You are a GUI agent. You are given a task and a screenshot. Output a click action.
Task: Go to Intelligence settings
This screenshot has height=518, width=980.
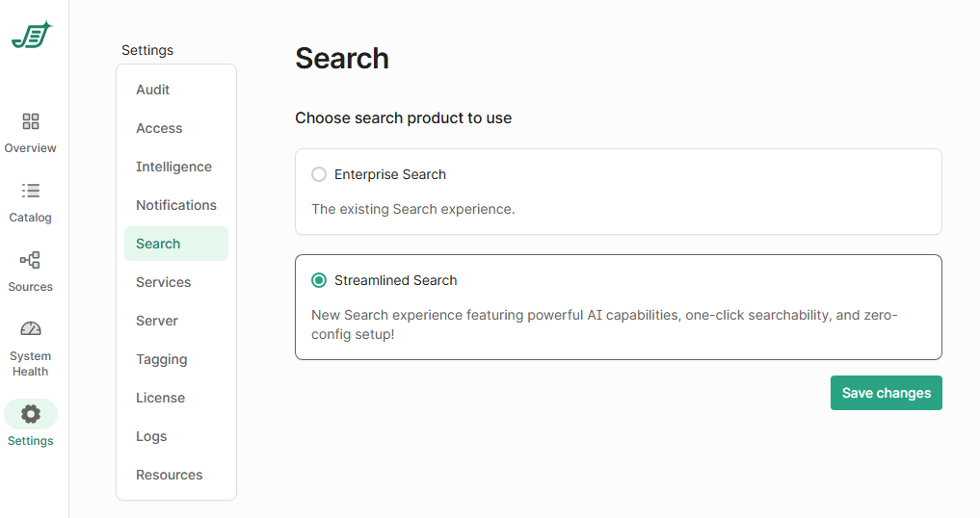point(173,167)
